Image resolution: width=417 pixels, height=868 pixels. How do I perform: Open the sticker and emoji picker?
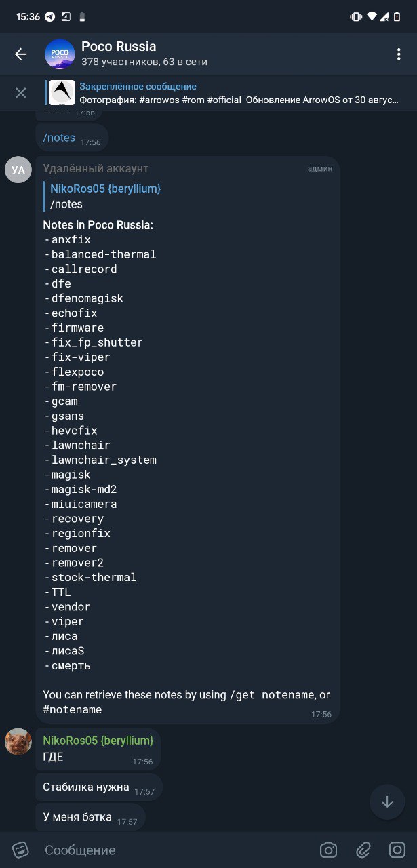coord(21,850)
